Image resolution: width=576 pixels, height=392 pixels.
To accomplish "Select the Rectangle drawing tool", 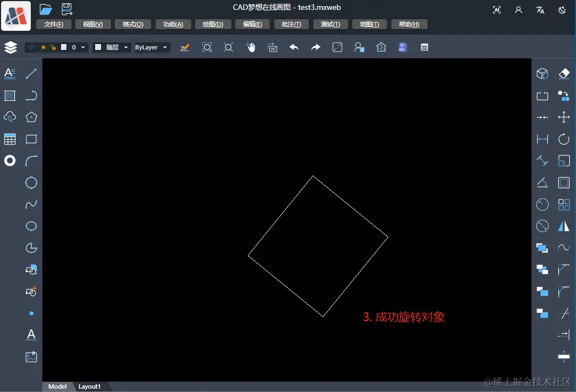I will 31,139.
